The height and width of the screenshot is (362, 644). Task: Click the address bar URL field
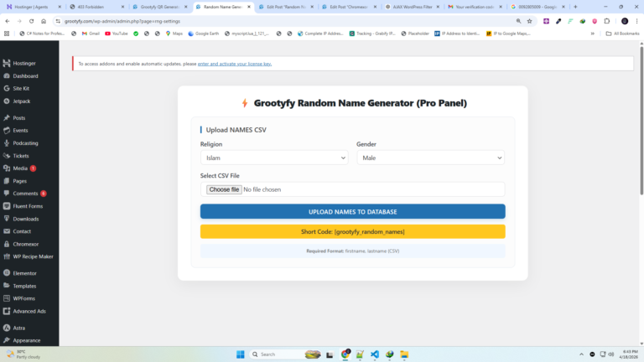(x=288, y=21)
